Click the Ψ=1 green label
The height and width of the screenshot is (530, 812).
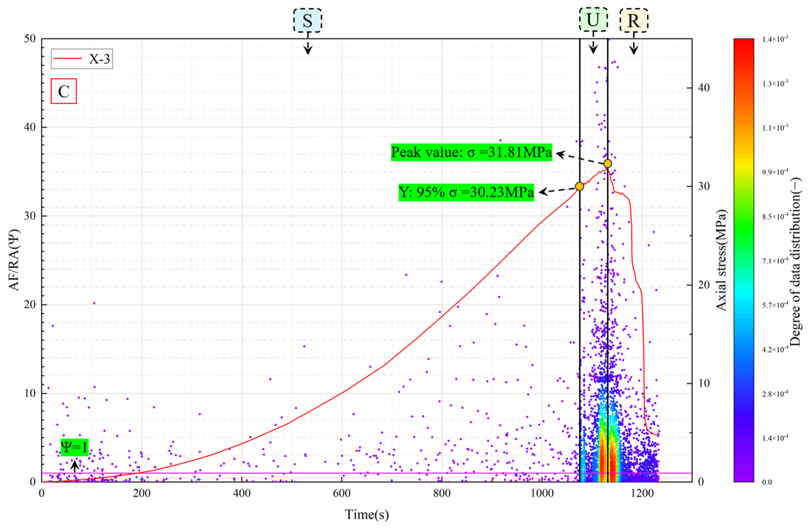[75, 447]
